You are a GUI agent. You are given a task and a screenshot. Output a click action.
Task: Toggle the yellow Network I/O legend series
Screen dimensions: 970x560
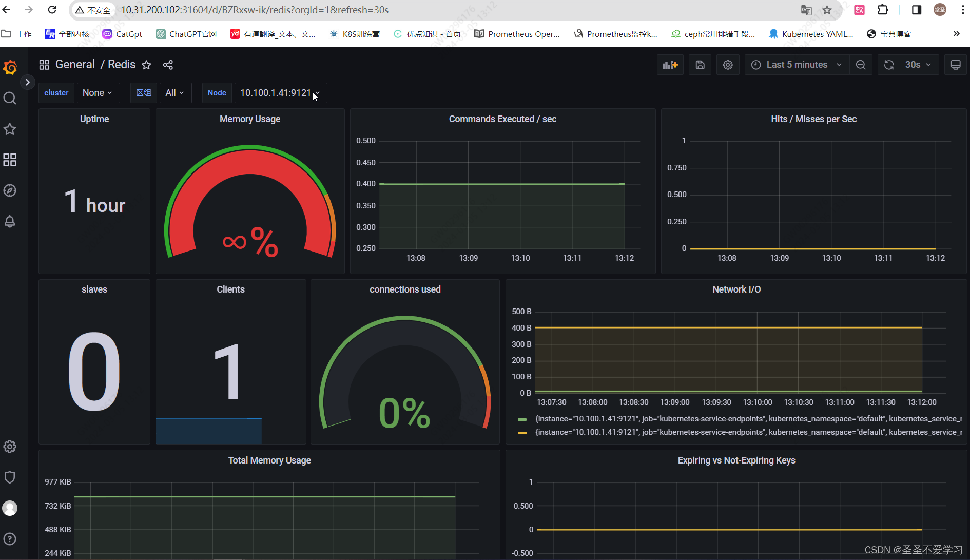748,432
